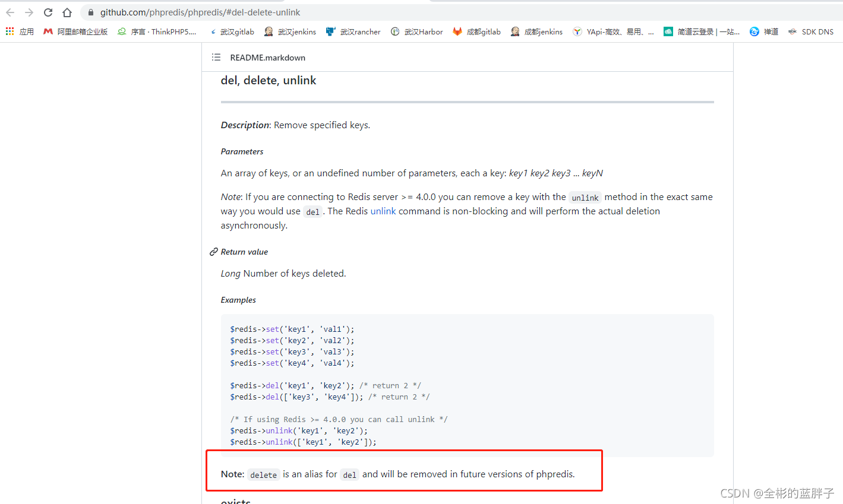Viewport: 843px width, 504px height.
Task: Click the 应用 apps launcher icon
Action: click(x=10, y=31)
